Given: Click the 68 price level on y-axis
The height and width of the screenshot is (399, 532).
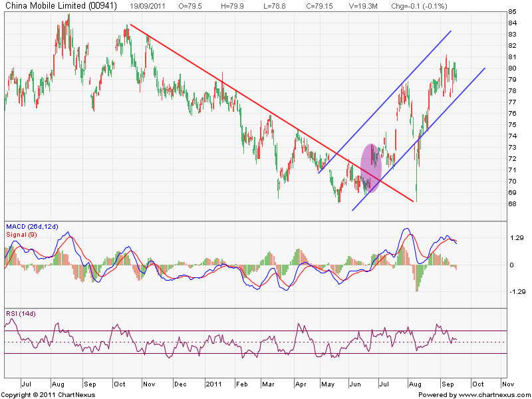Looking at the screenshot, I should (x=512, y=203).
